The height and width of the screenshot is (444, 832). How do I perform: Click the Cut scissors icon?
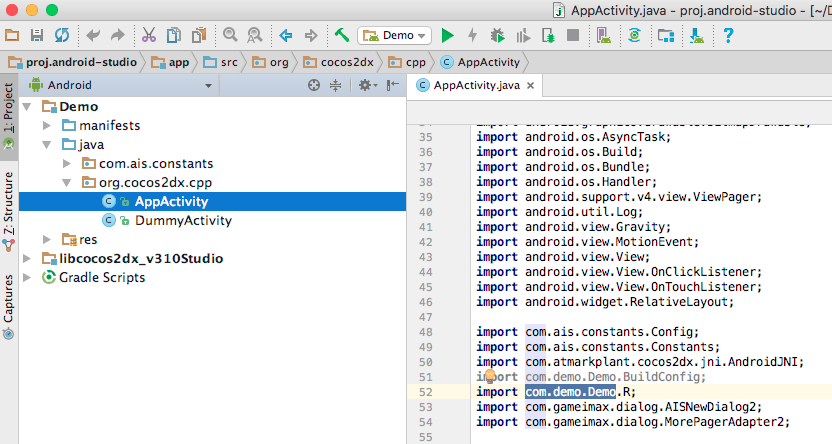coord(149,35)
